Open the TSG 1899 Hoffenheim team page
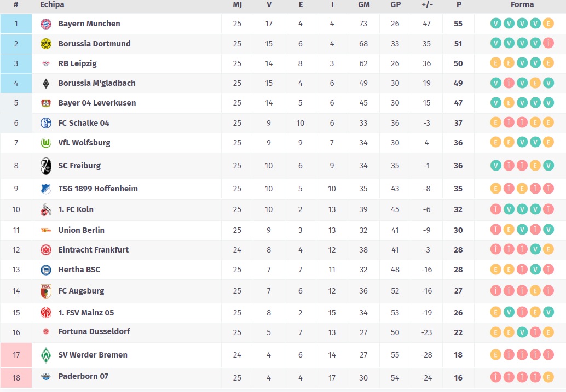The height and width of the screenshot is (392, 566). 98,189
